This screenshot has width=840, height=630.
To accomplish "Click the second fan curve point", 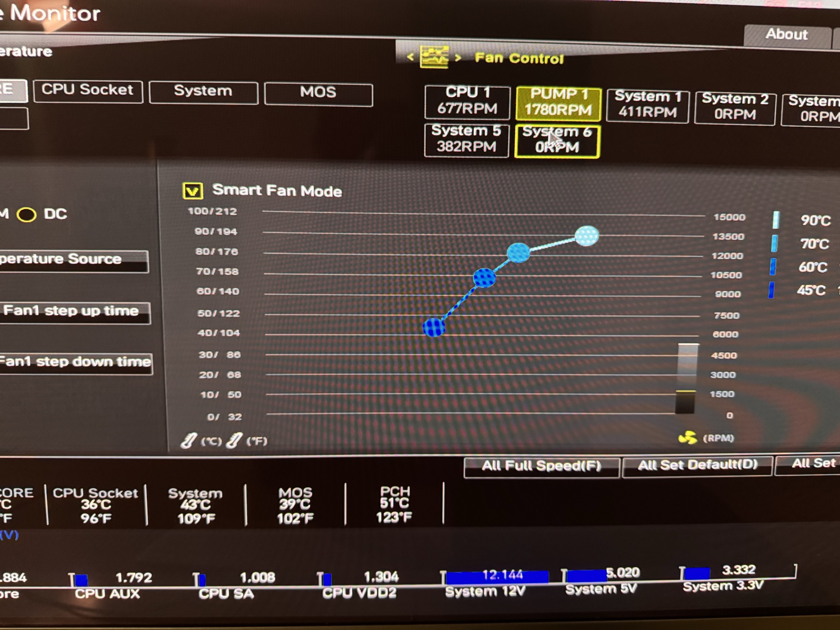I will pyautogui.click(x=484, y=278).
